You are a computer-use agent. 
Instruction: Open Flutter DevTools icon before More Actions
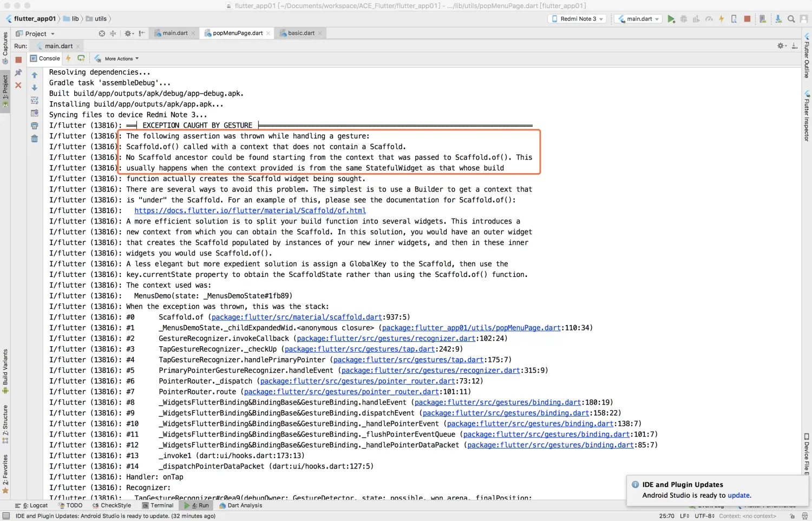pos(97,58)
